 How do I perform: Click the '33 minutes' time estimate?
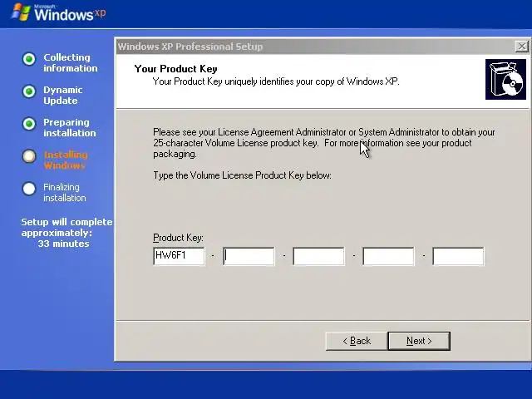click(x=63, y=244)
